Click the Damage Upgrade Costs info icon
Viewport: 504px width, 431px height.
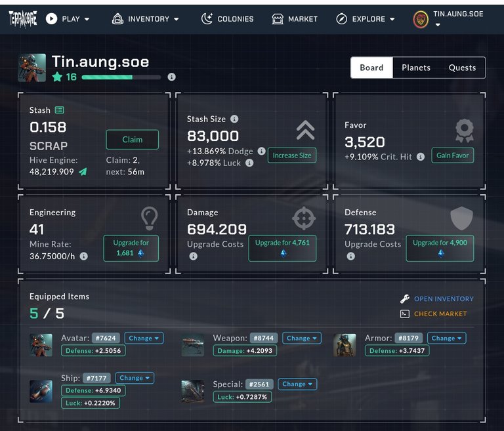[x=193, y=256]
